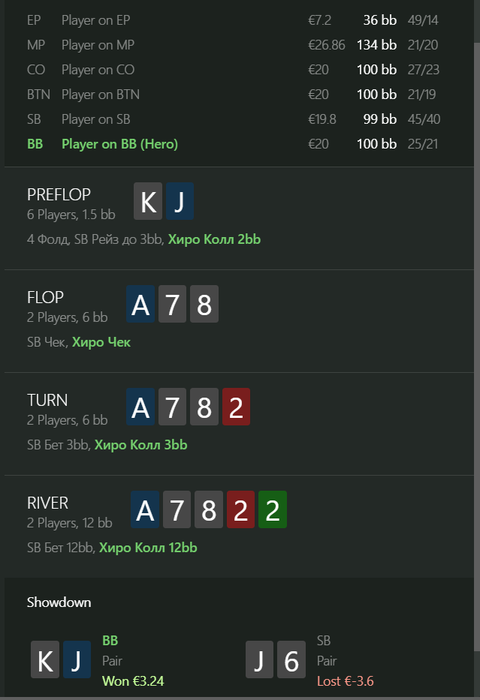Click the Player on MP name

coord(98,45)
